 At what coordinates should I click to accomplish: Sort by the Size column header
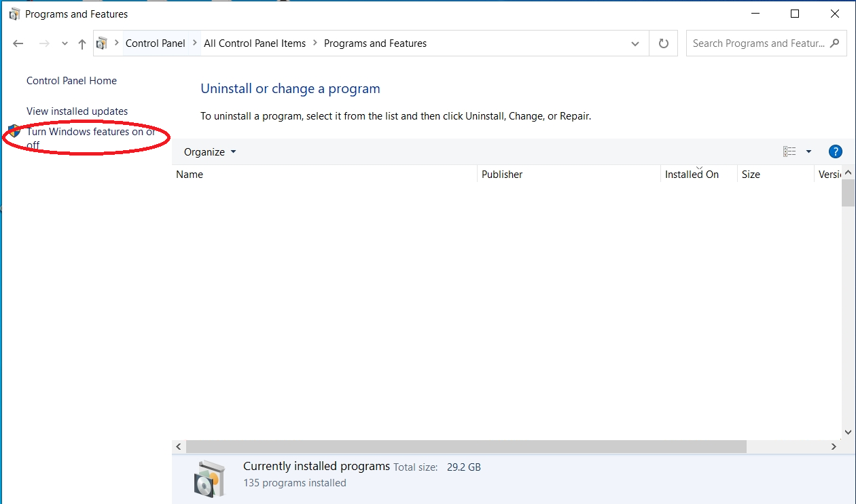click(776, 175)
